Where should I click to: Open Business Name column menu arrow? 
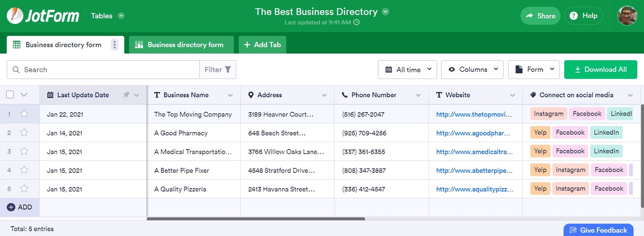coord(230,95)
